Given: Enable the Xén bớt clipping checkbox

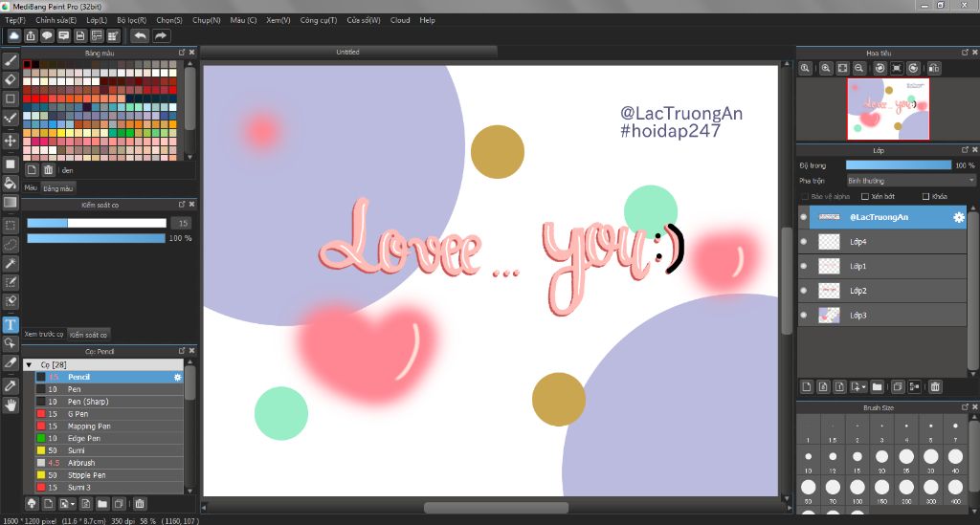Looking at the screenshot, I should [x=865, y=197].
